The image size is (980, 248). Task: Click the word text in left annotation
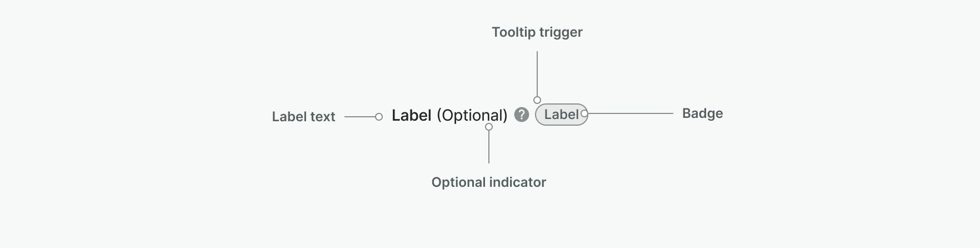pyautogui.click(x=323, y=117)
